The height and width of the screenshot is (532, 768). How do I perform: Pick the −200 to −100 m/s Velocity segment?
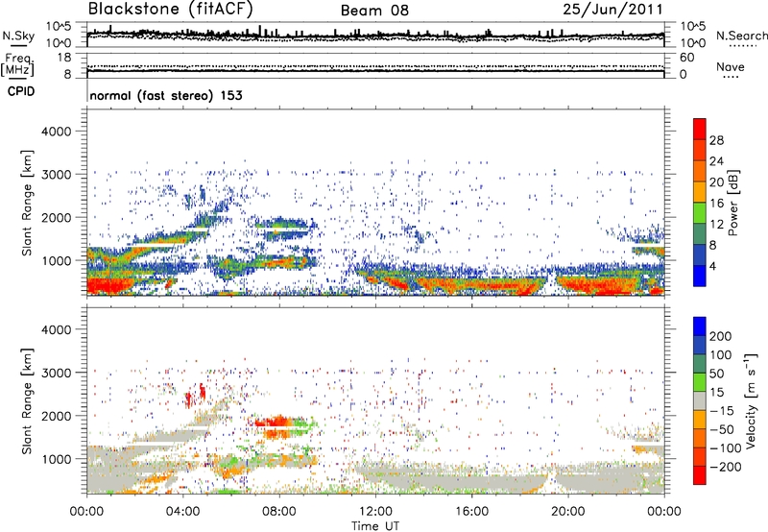click(x=700, y=456)
